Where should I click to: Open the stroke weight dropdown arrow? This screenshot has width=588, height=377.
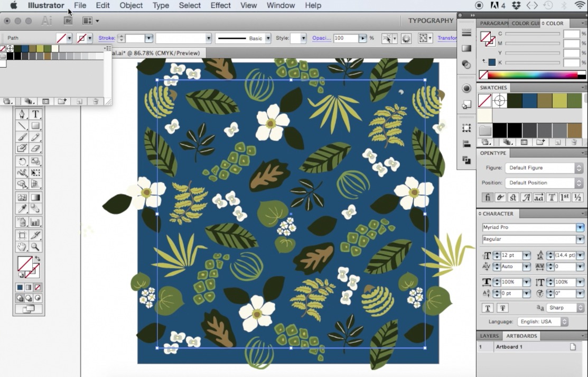pos(149,38)
